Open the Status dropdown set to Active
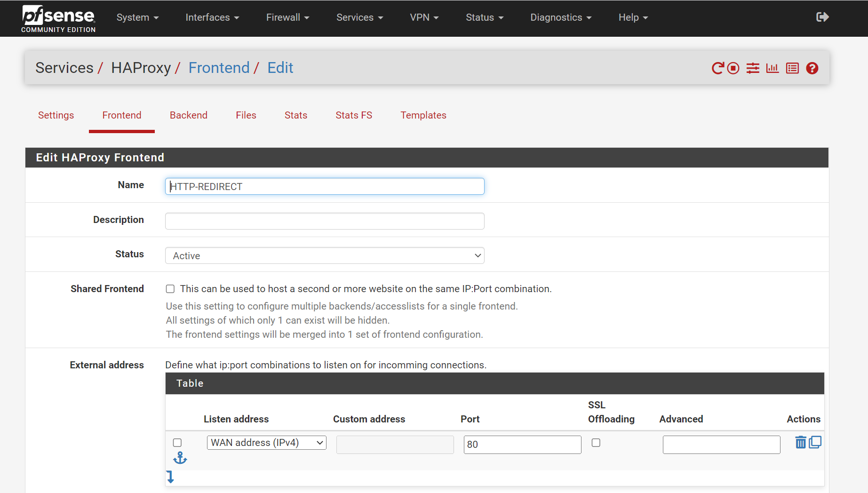The height and width of the screenshot is (493, 868). click(x=325, y=255)
